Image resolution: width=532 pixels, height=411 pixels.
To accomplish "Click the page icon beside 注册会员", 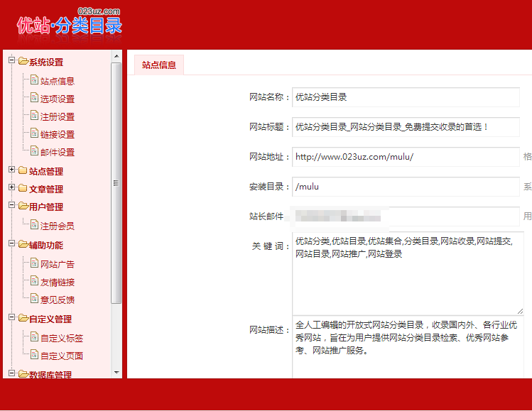I will (x=34, y=224).
